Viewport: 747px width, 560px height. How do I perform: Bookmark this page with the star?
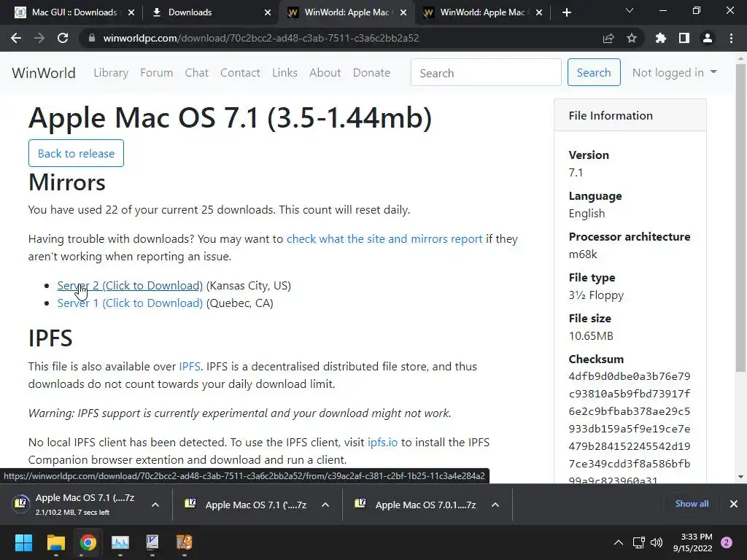click(632, 38)
